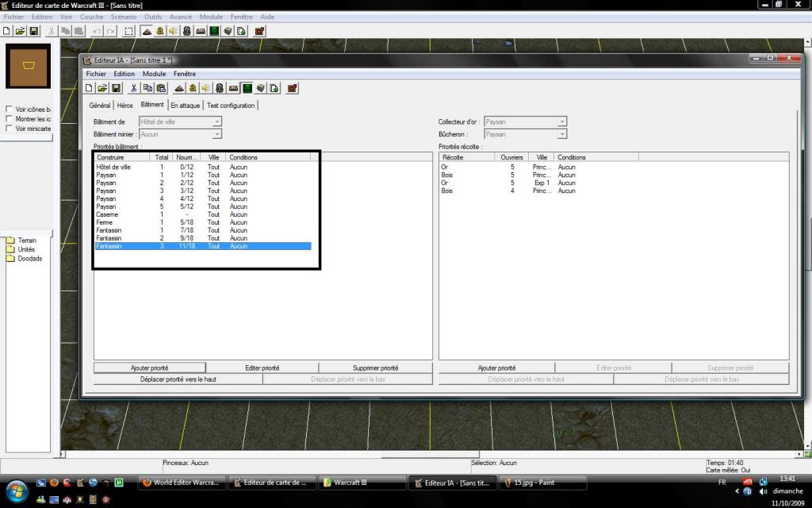Click the active 'Déplacer priorité vers le haut' button

tap(178, 379)
